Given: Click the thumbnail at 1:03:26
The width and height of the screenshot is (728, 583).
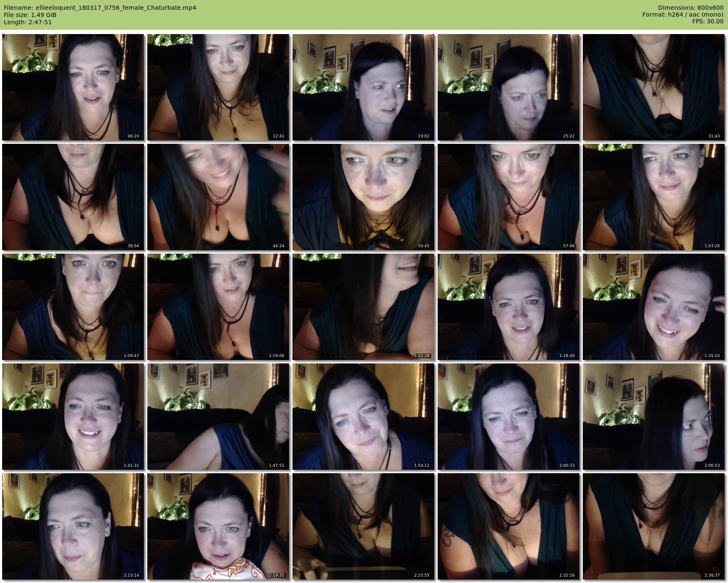Looking at the screenshot, I should click(653, 197).
